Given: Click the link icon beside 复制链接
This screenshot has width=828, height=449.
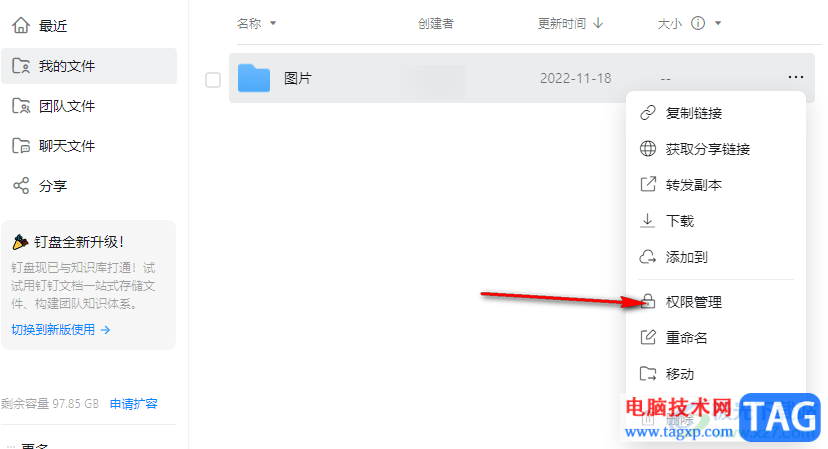Looking at the screenshot, I should click(x=648, y=113).
